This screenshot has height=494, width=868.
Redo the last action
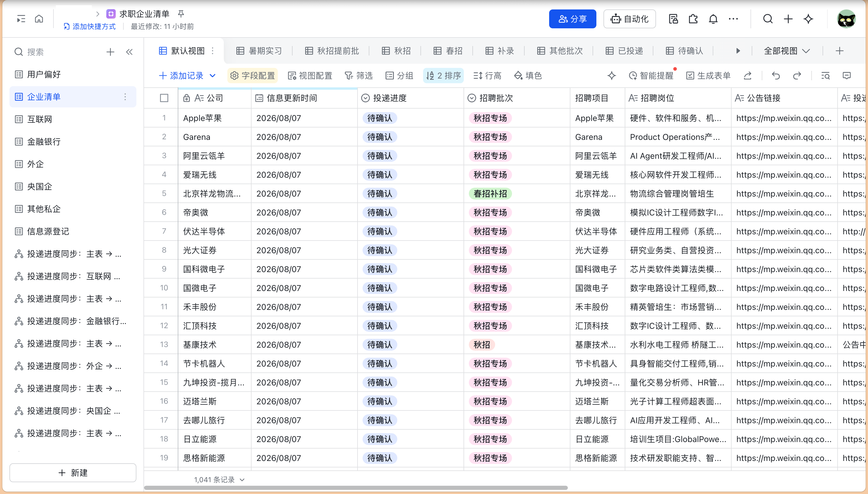click(797, 76)
